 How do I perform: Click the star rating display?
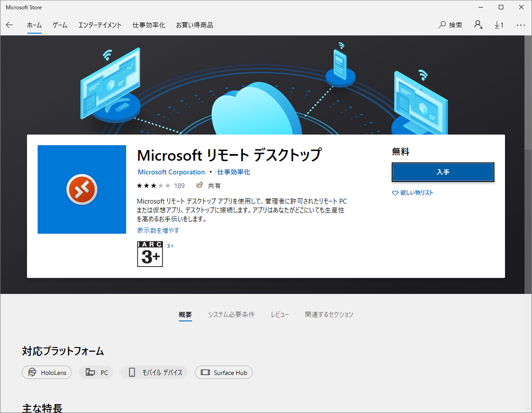tap(154, 185)
